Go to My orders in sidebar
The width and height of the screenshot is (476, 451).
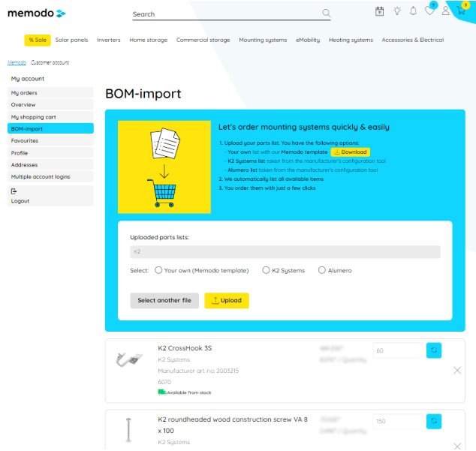click(x=50, y=92)
